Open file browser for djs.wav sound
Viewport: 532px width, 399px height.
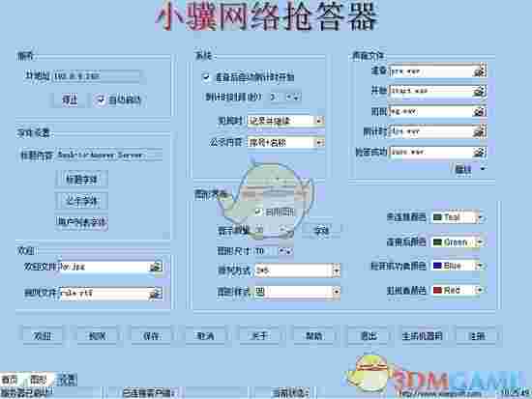480,131
